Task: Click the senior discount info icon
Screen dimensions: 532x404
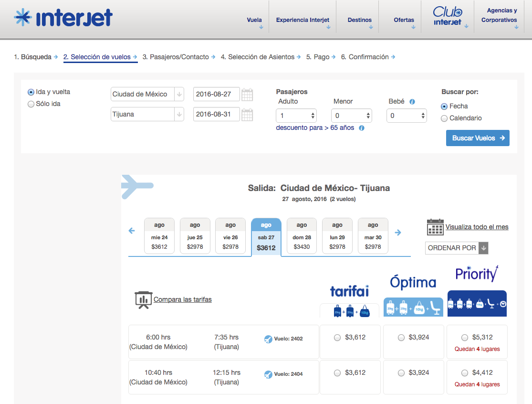Action: pyautogui.click(x=362, y=128)
